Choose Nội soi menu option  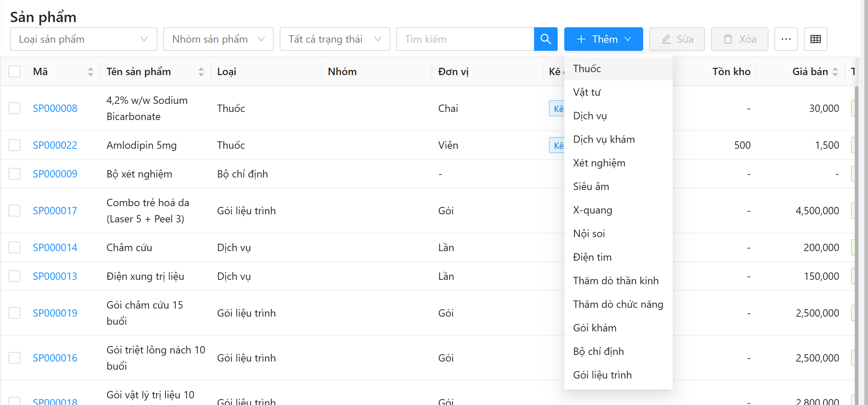(x=618, y=233)
